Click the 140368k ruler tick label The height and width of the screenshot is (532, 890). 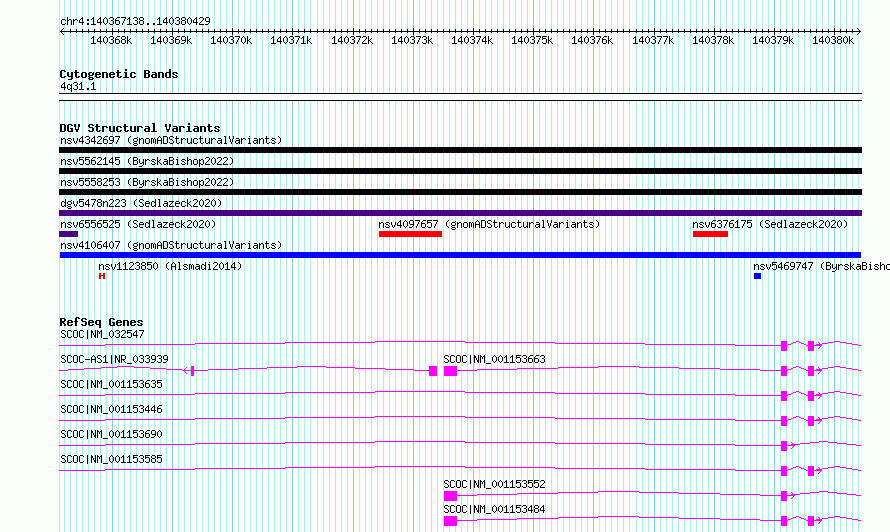click(x=111, y=40)
